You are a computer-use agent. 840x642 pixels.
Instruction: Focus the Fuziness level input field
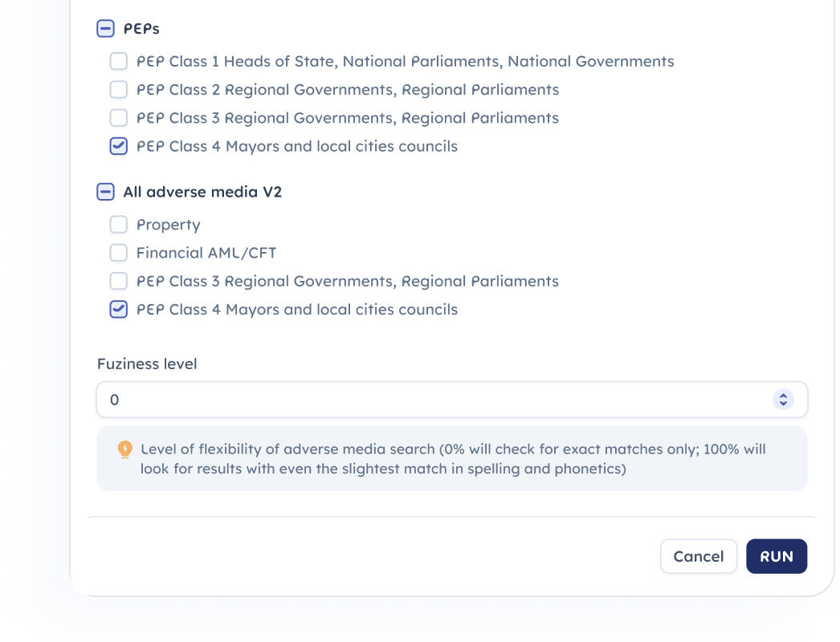coord(434,400)
